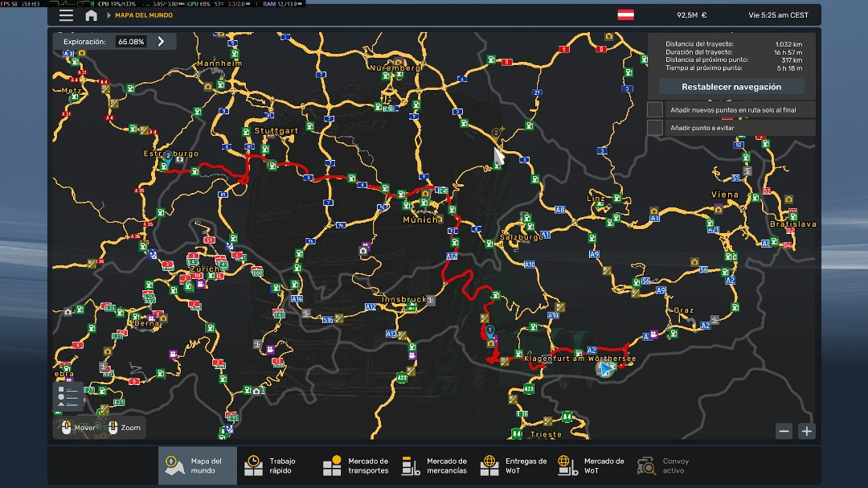Click the A8 road shield near Linz
Image resolution: width=868 pixels, height=488 pixels.
tap(560, 210)
